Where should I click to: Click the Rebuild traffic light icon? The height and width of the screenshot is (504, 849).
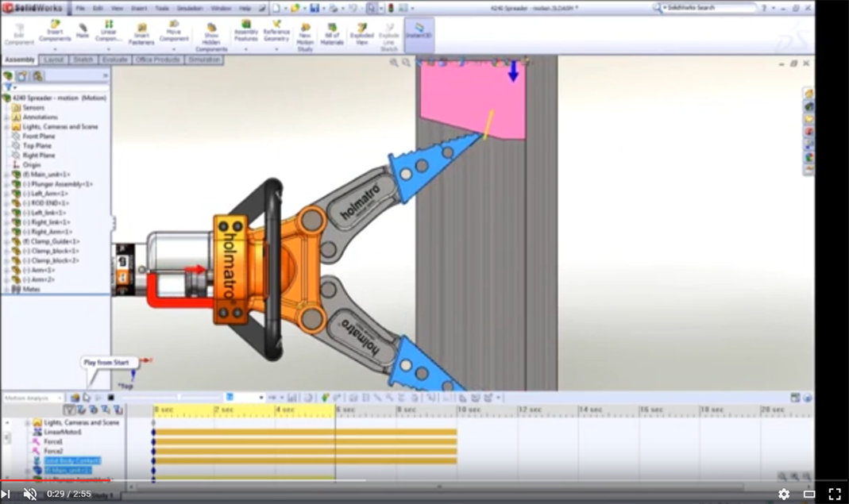coord(391,8)
